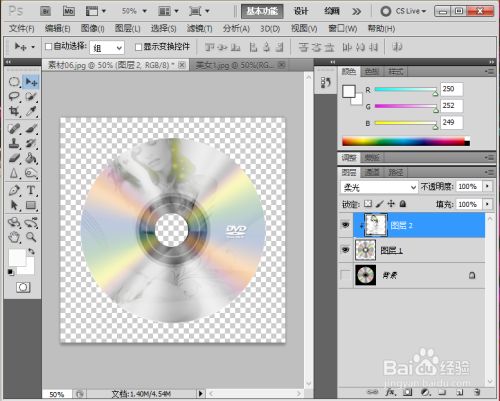Enable Show Transform Controls checkbox
This screenshot has height=401, width=500.
pyautogui.click(x=138, y=47)
